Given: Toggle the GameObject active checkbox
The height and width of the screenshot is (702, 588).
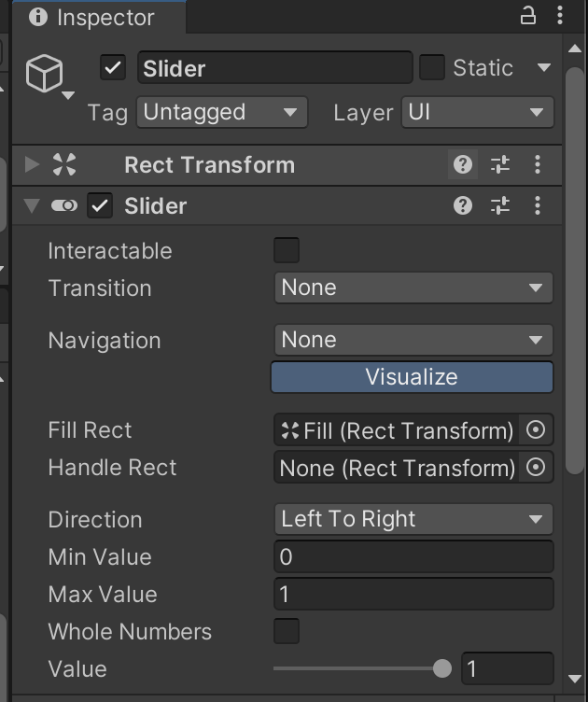Looking at the screenshot, I should pos(113,68).
